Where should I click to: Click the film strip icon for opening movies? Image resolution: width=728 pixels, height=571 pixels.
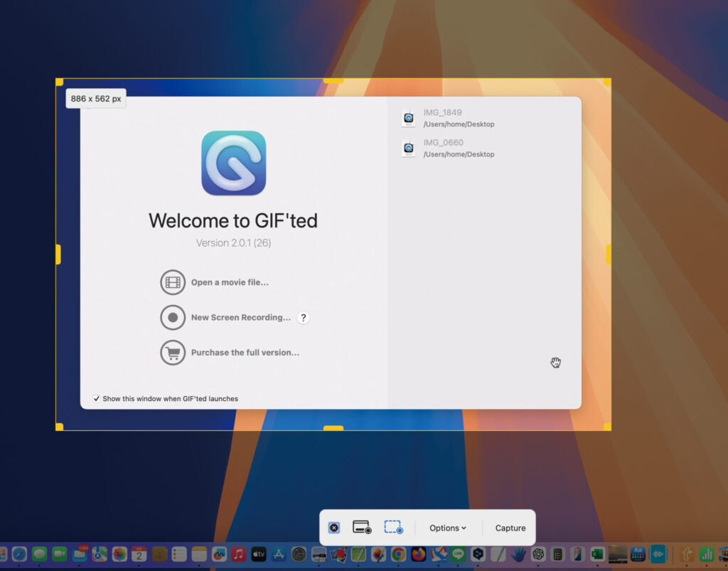pyautogui.click(x=173, y=282)
